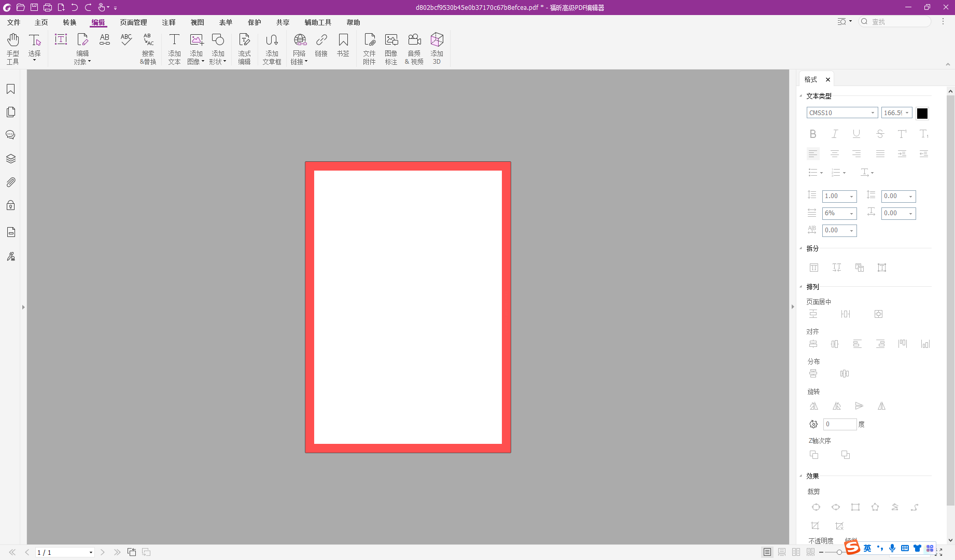The height and width of the screenshot is (560, 955).
Task: Click the Link tool
Action: (321, 45)
